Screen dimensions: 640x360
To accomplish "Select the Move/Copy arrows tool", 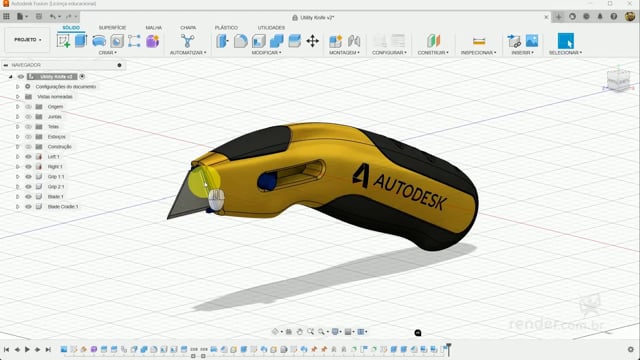I will pyautogui.click(x=313, y=41).
